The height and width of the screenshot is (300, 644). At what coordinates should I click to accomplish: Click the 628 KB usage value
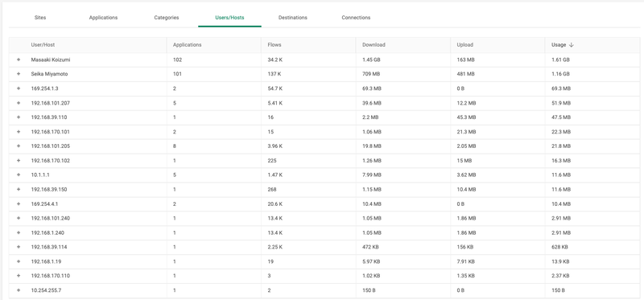tap(559, 247)
